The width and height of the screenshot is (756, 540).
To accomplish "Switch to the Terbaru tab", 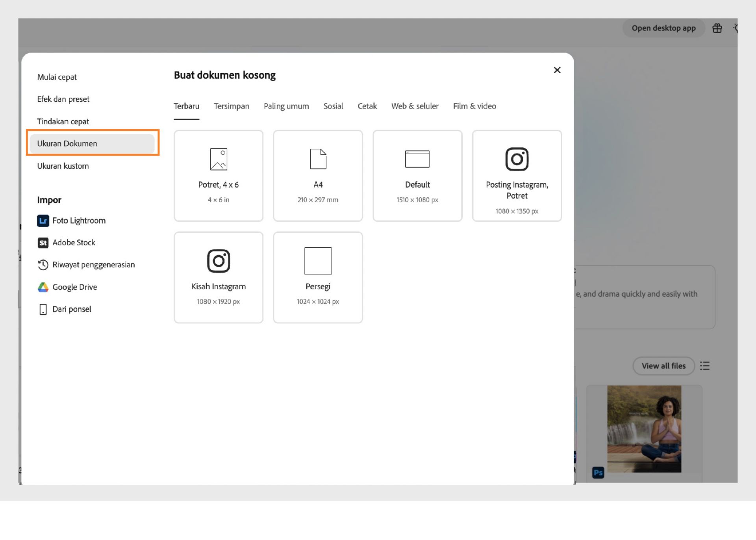I will click(187, 106).
